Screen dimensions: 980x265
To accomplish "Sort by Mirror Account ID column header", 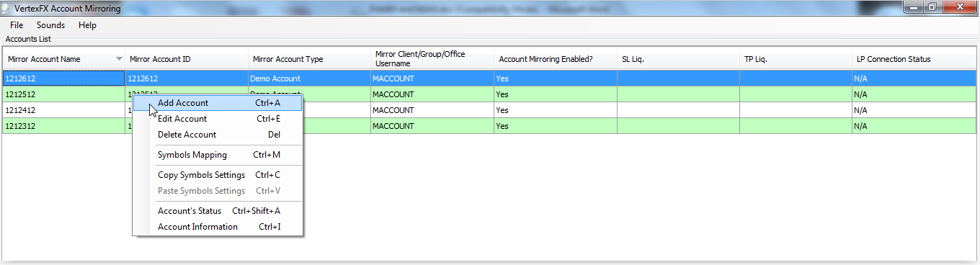I will [187, 59].
